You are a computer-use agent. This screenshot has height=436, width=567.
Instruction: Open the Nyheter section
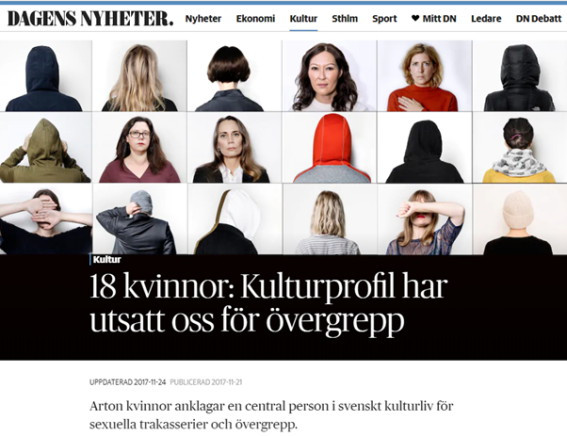(x=203, y=19)
